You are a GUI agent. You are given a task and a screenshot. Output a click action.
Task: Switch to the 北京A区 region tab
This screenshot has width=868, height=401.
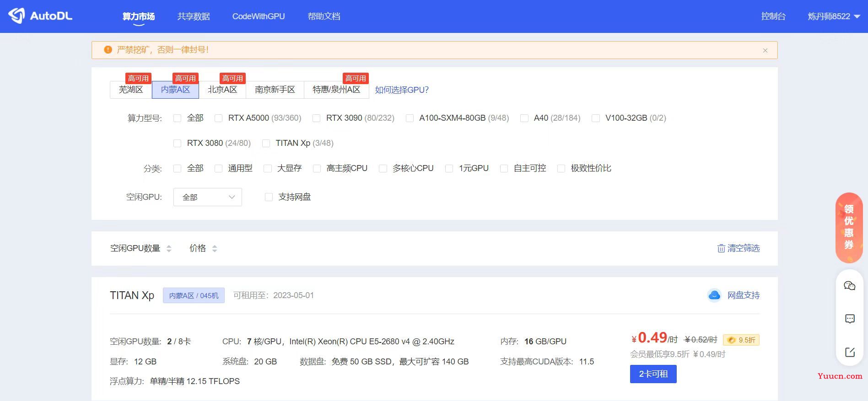pyautogui.click(x=222, y=90)
